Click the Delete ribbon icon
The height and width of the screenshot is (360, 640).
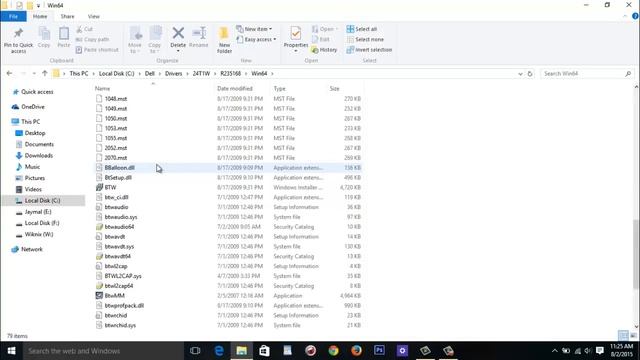[178, 34]
